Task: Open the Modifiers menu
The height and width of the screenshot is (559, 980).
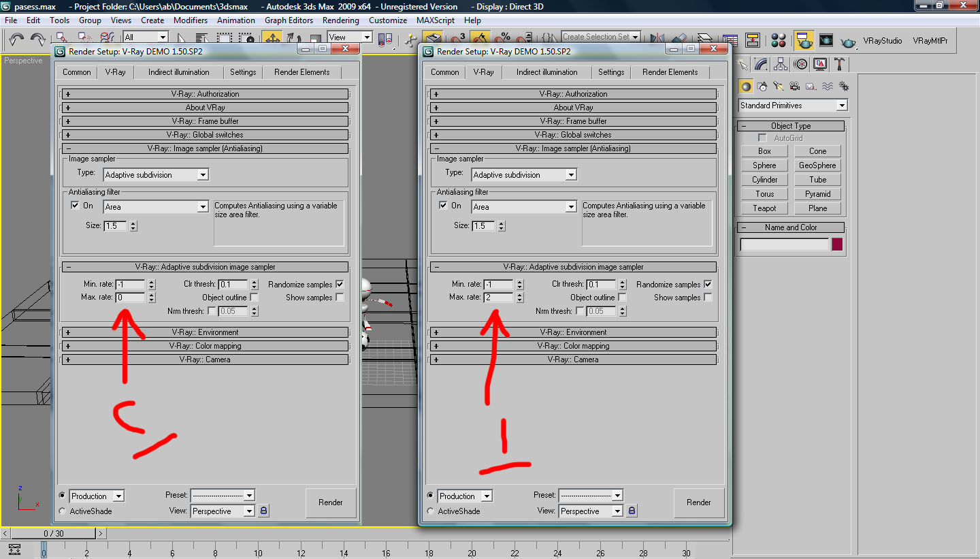Action: 191,20
